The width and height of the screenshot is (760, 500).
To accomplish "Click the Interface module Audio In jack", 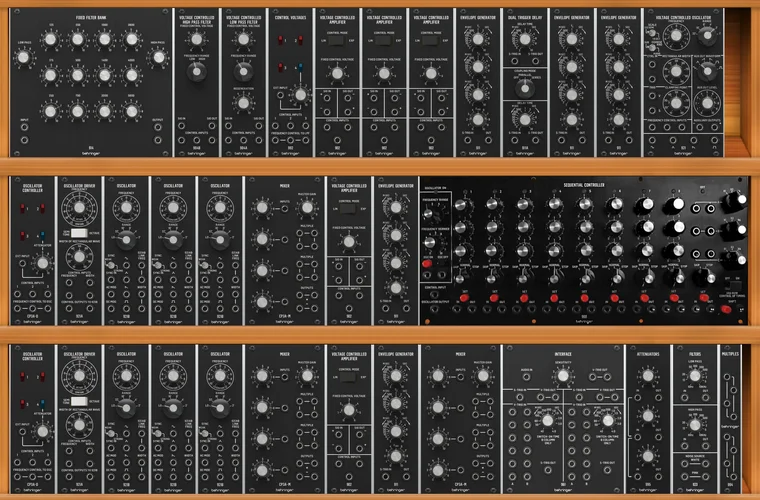I will (527, 376).
